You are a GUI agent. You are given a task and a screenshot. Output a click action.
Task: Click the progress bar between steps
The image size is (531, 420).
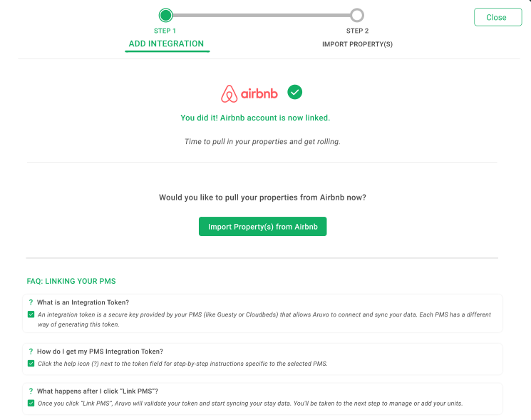click(262, 15)
